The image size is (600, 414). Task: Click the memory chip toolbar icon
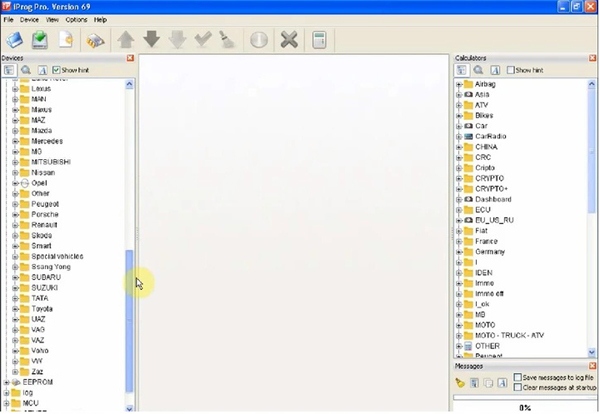95,41
